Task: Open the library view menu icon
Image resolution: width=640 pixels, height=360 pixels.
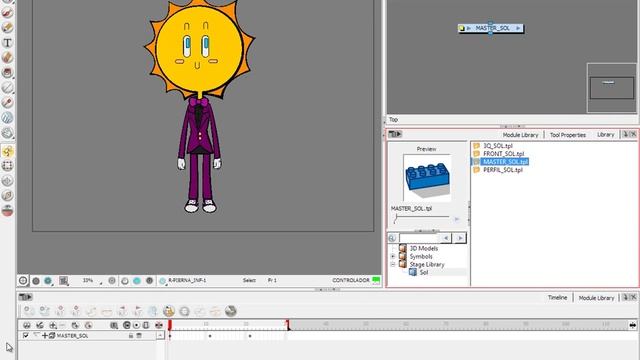Action: click(395, 134)
